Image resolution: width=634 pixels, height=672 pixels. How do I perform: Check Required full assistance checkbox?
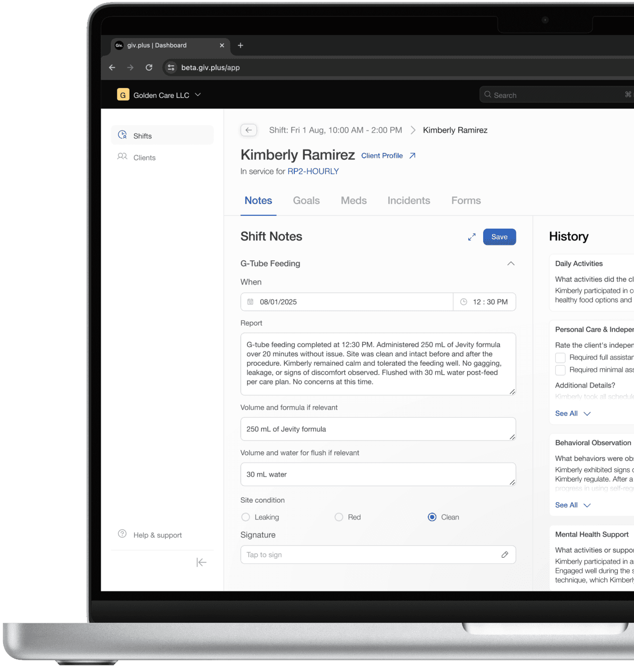point(560,357)
